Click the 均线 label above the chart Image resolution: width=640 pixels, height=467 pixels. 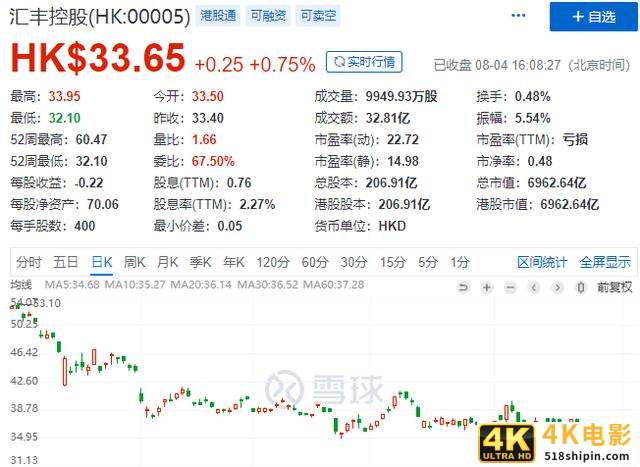(x=21, y=285)
